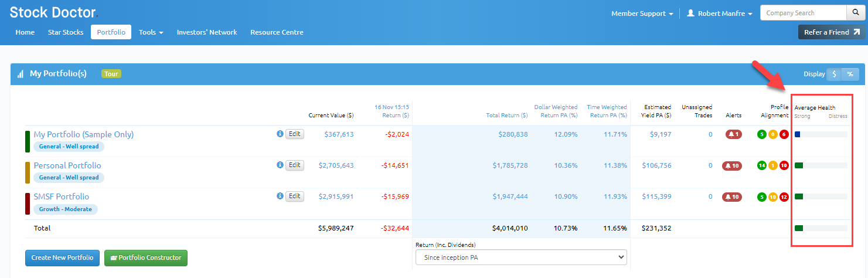This screenshot has width=868, height=278.
Task: Open info icon for SMSF Portfolio
Action: 280,196
